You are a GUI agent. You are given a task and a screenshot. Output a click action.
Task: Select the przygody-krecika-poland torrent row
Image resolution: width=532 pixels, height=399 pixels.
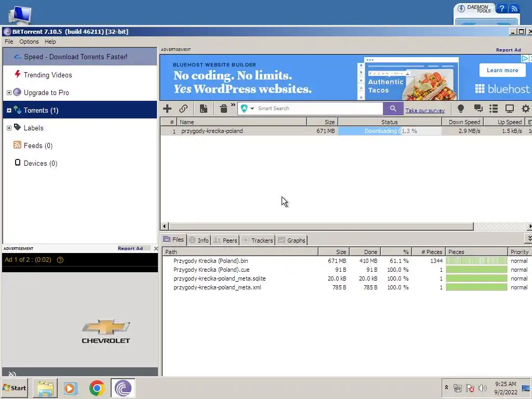pyautogui.click(x=346, y=131)
